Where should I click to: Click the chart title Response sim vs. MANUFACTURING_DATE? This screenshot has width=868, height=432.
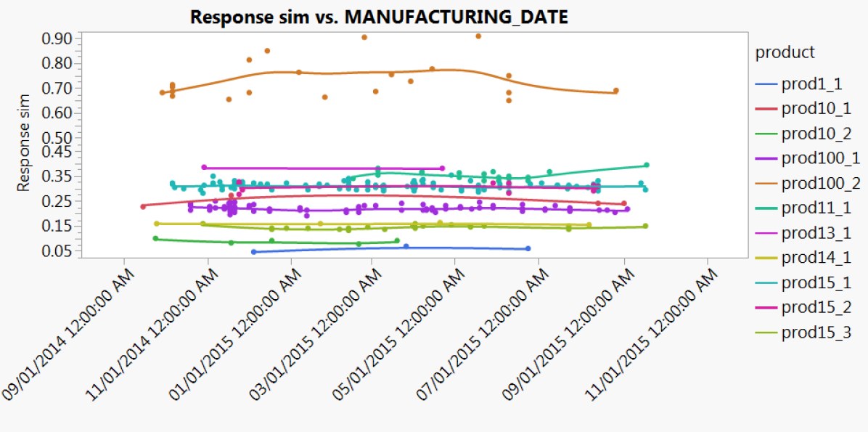click(379, 17)
